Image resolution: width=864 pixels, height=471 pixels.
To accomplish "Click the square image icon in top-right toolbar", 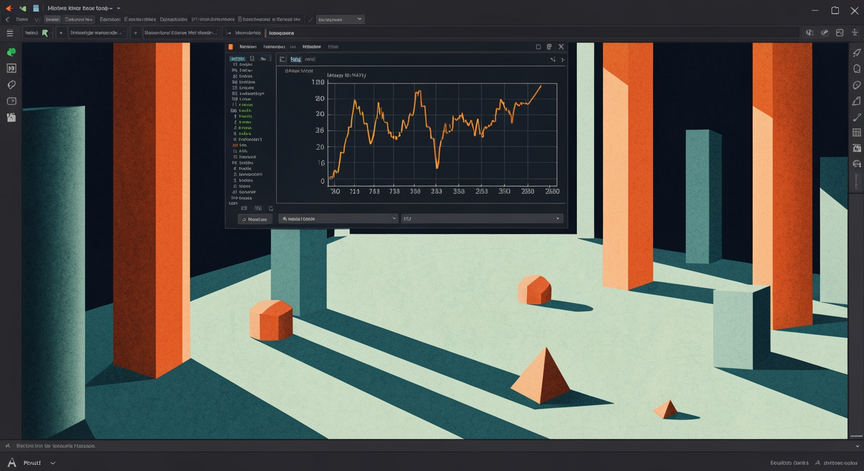I will tap(839, 33).
